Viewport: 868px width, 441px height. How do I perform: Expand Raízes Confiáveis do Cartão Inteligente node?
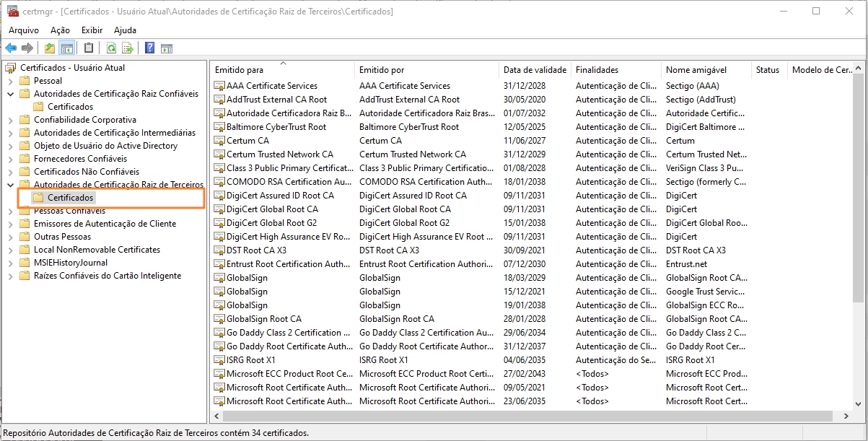(x=11, y=276)
